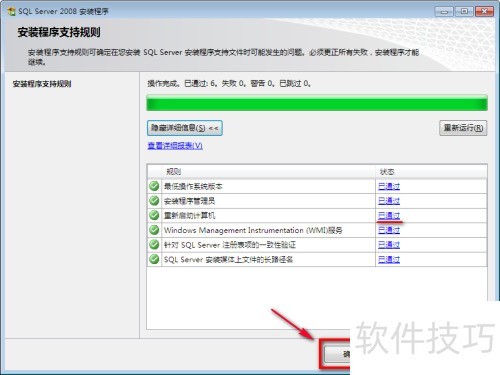Minimize the SQL Server 2008 setup window
Viewport: 500px width, 375px height.
[444, 11]
